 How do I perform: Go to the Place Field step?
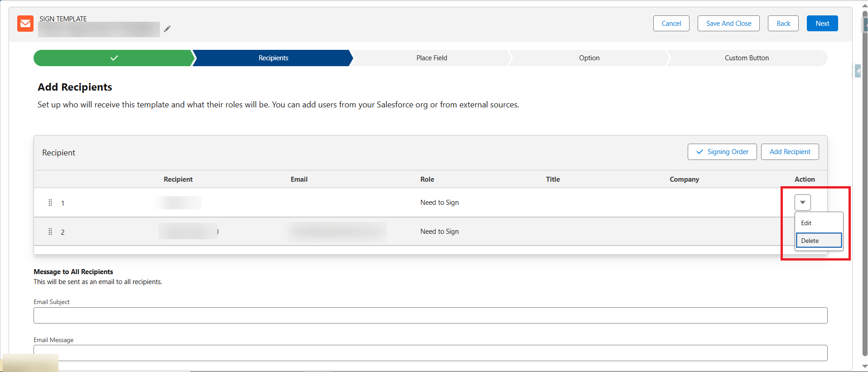click(x=431, y=58)
